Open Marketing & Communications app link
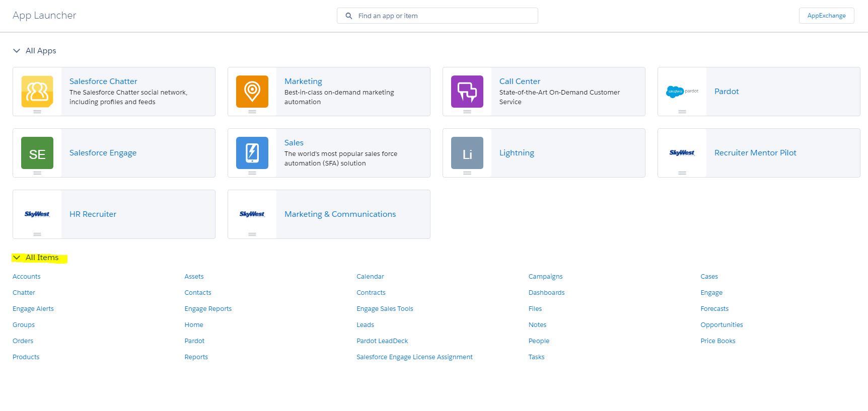 [x=340, y=214]
